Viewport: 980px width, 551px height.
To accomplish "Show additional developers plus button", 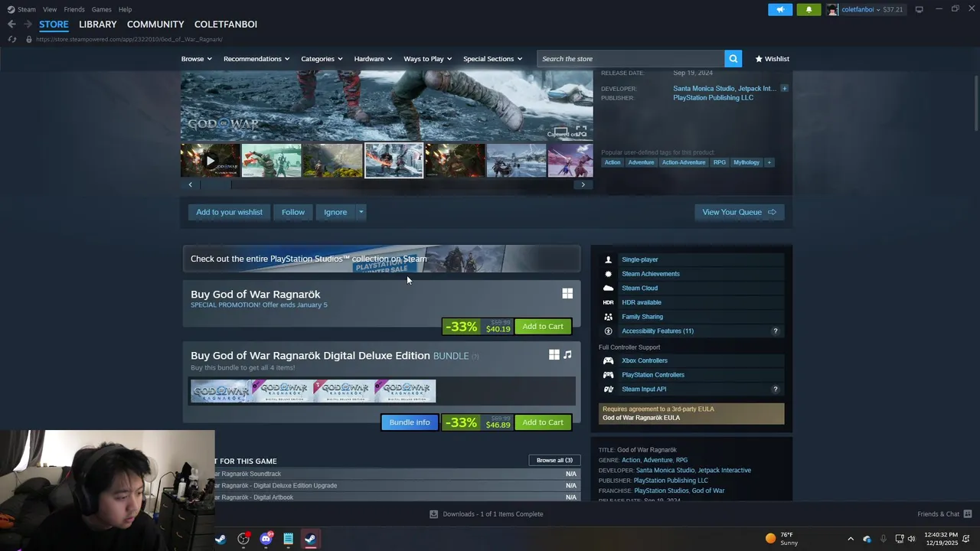I will point(784,89).
